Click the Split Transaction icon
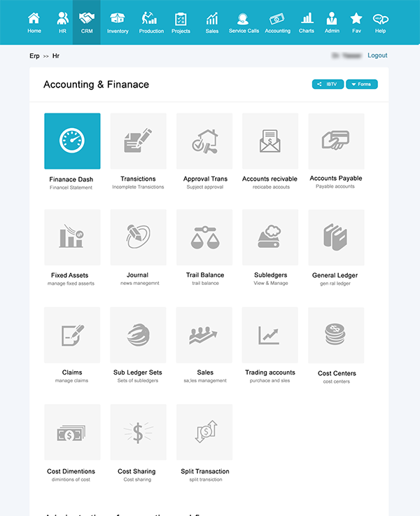This screenshot has width=420, height=516. (204, 432)
